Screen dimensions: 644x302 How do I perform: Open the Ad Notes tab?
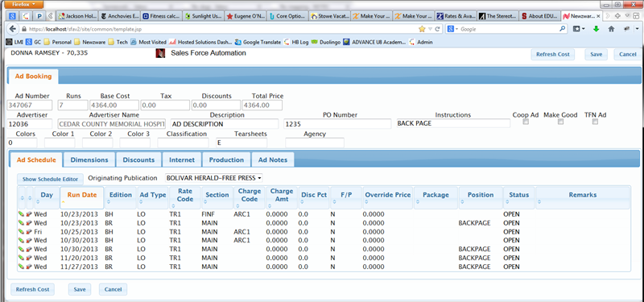tap(273, 159)
